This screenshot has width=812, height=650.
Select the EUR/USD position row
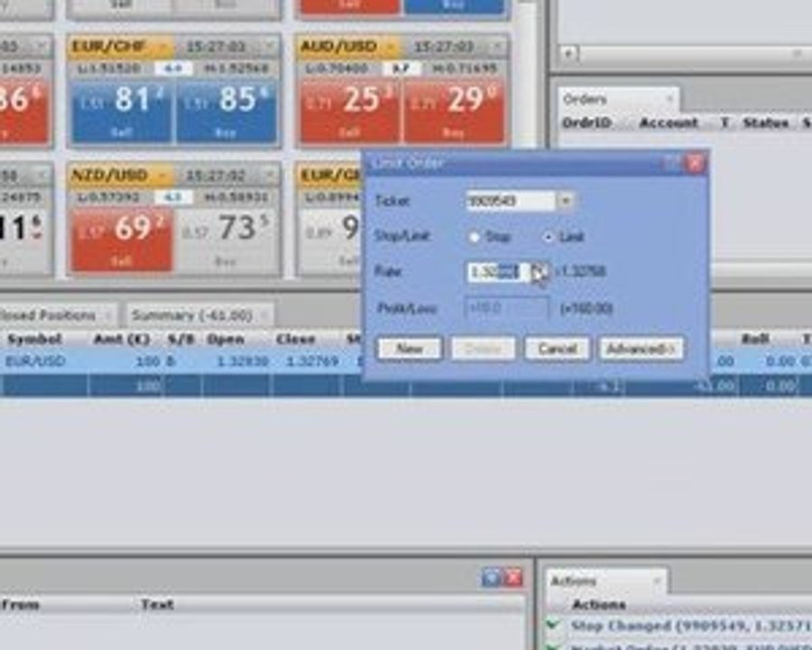[x=406, y=361]
